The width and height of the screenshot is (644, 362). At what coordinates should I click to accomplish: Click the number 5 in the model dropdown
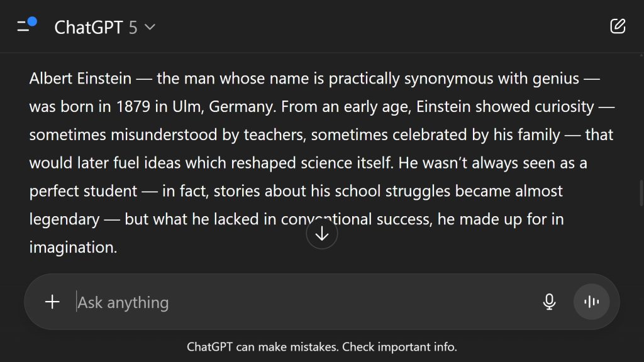click(x=133, y=27)
